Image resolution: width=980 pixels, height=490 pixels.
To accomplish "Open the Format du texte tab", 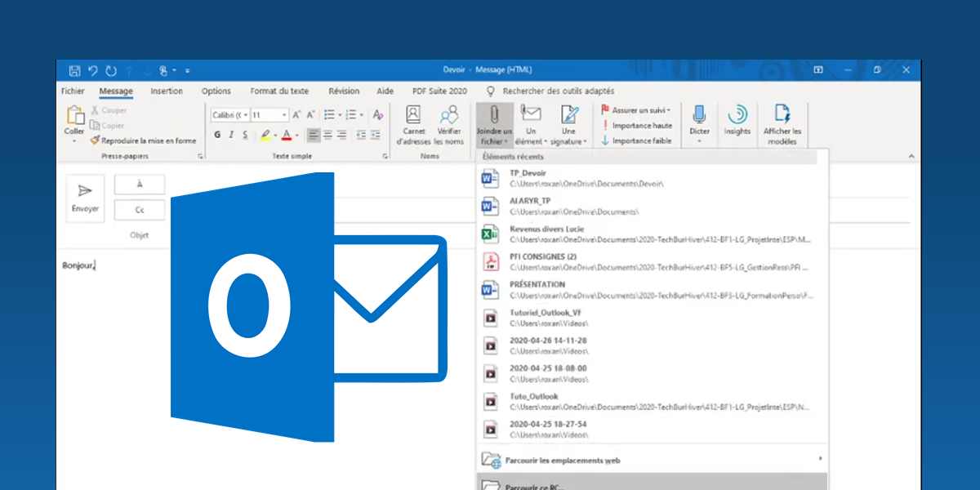I will (279, 91).
